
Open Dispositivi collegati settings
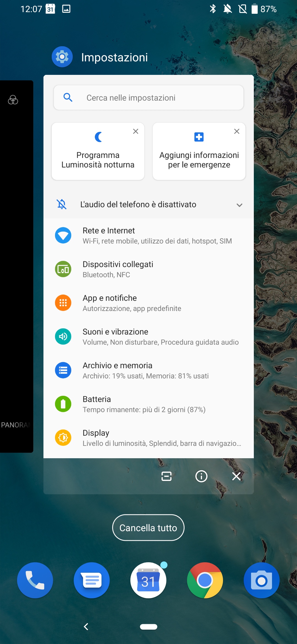point(148,269)
